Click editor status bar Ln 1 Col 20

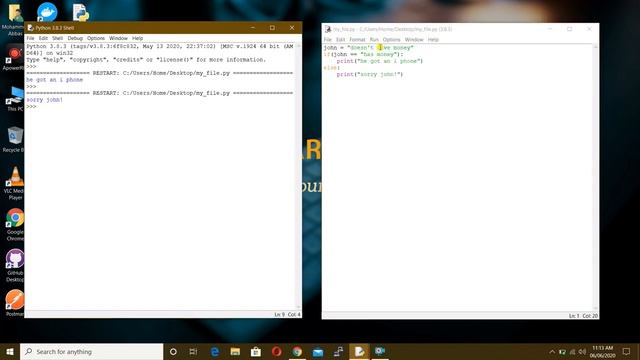coord(583,316)
